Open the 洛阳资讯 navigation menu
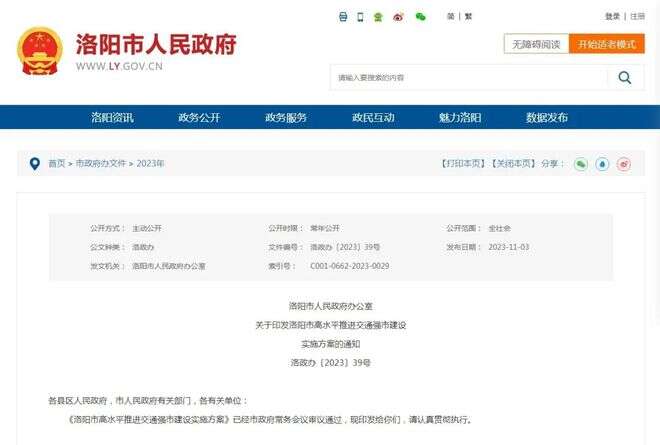 (112, 117)
